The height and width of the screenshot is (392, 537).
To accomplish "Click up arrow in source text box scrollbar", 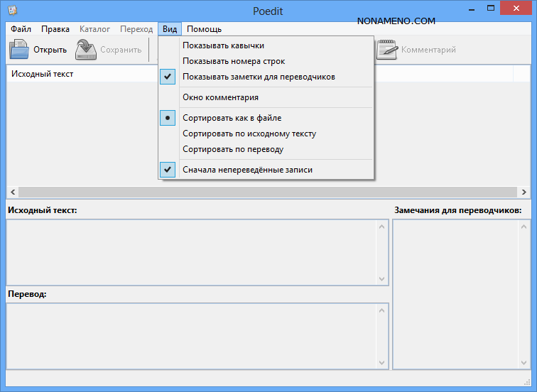I will tap(381, 227).
